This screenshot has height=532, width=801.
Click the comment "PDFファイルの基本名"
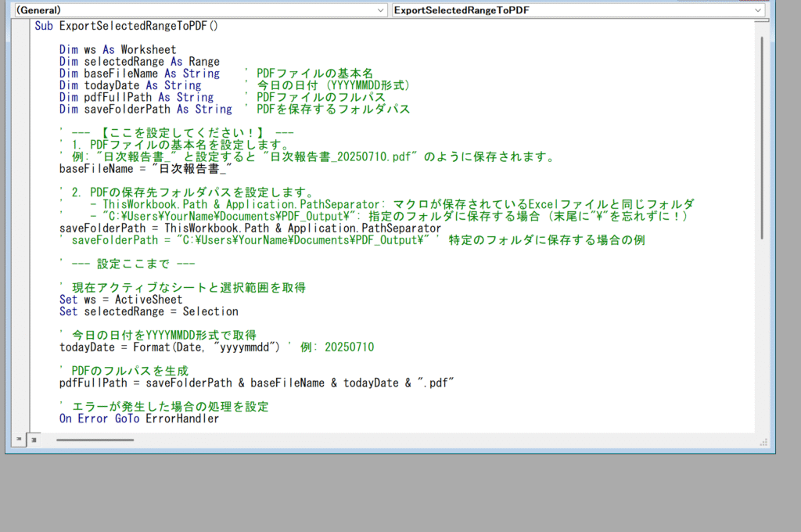pyautogui.click(x=314, y=74)
